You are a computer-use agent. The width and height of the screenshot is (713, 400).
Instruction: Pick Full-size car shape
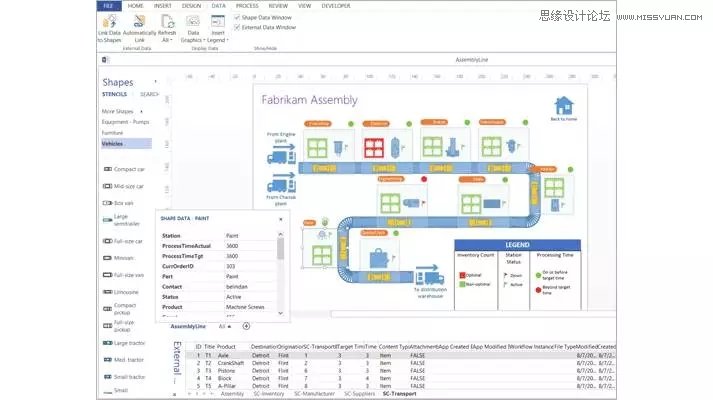(123, 241)
